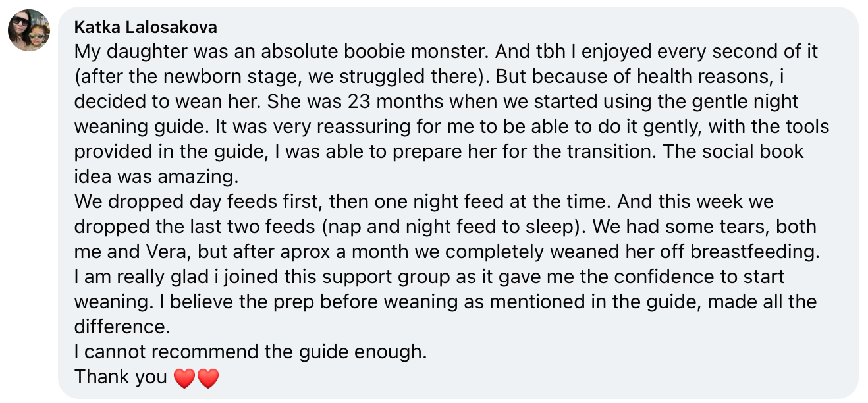Click the Katka Lalosakova name link
Screen dimensions: 868x403
[146, 27]
